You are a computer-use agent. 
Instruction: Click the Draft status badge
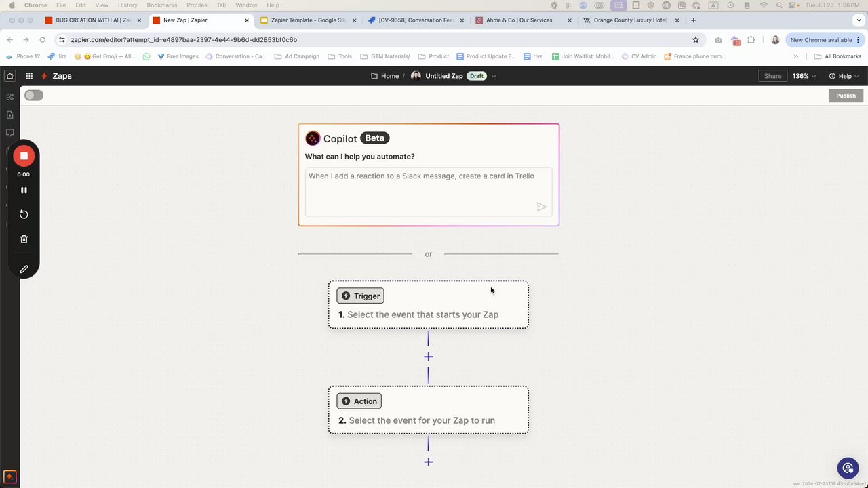[477, 76]
